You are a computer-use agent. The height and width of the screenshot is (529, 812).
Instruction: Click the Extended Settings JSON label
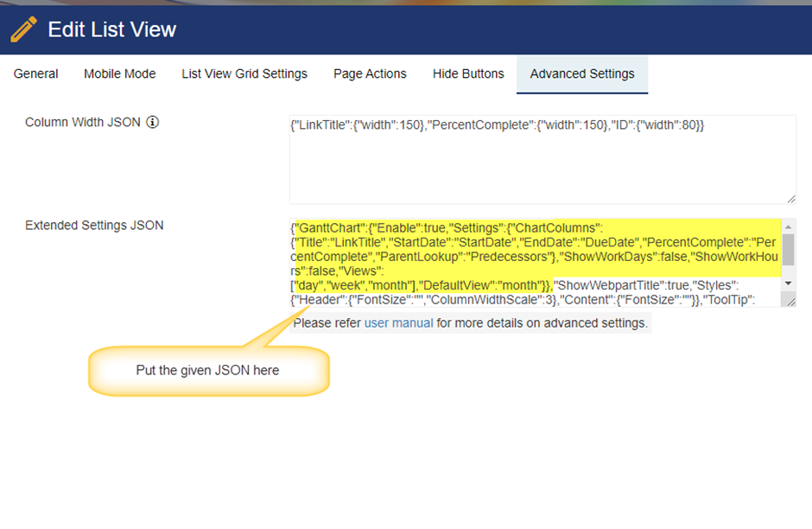94,226
